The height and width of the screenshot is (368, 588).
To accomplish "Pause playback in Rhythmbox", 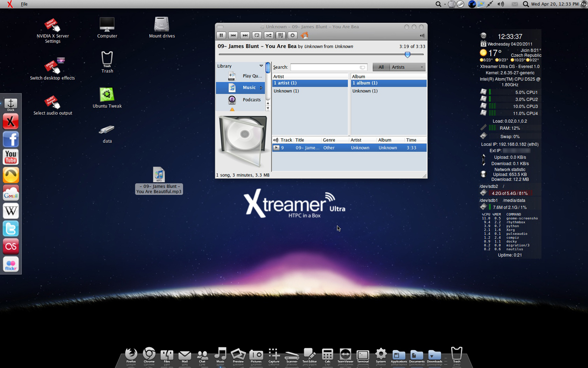I will pos(221,35).
